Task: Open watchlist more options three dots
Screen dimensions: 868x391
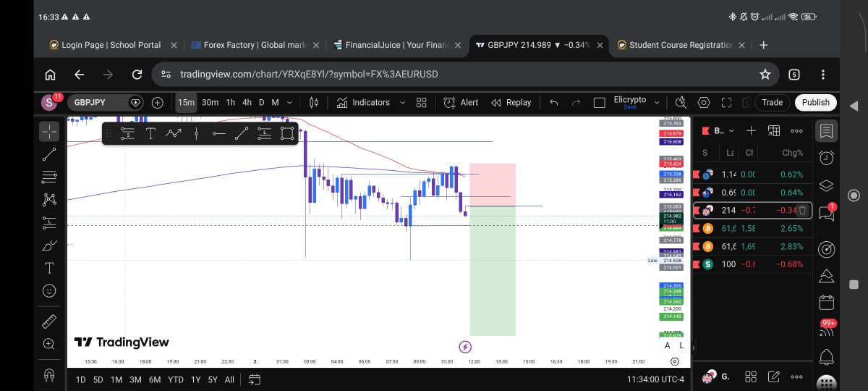Action: coord(797,131)
